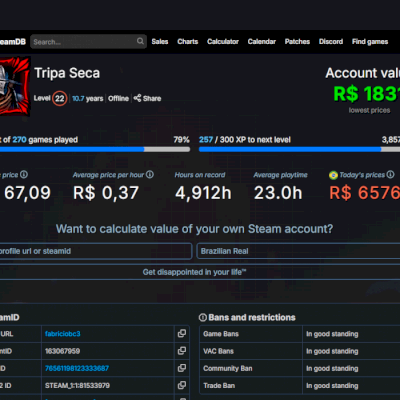Image resolution: width=400 pixels, height=400 pixels.
Task: Click the Tripa Seca profile name
Action: pos(67,73)
